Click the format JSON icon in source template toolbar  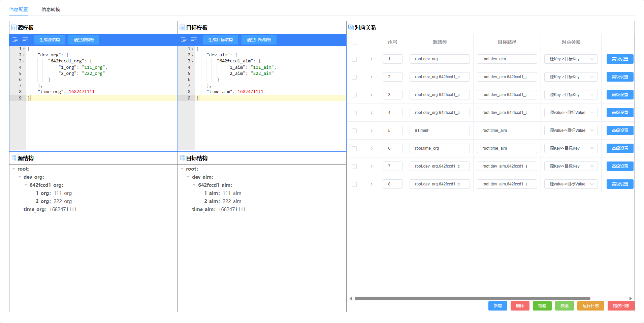15,40
